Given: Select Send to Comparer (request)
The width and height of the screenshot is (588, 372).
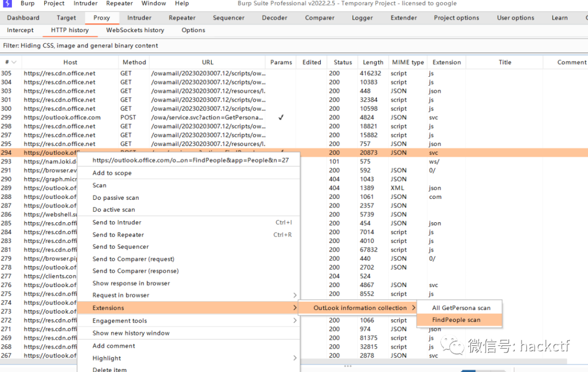Looking at the screenshot, I should pyautogui.click(x=188, y=259).
